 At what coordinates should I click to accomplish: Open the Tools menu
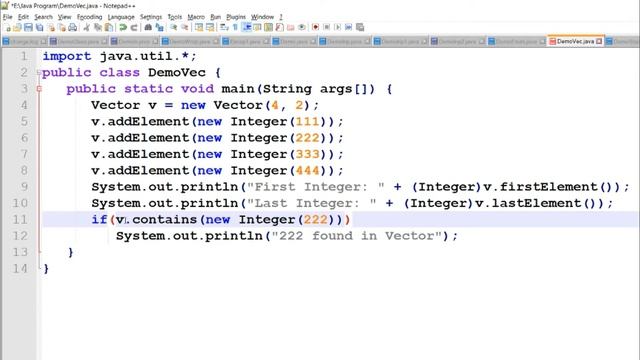(175, 17)
